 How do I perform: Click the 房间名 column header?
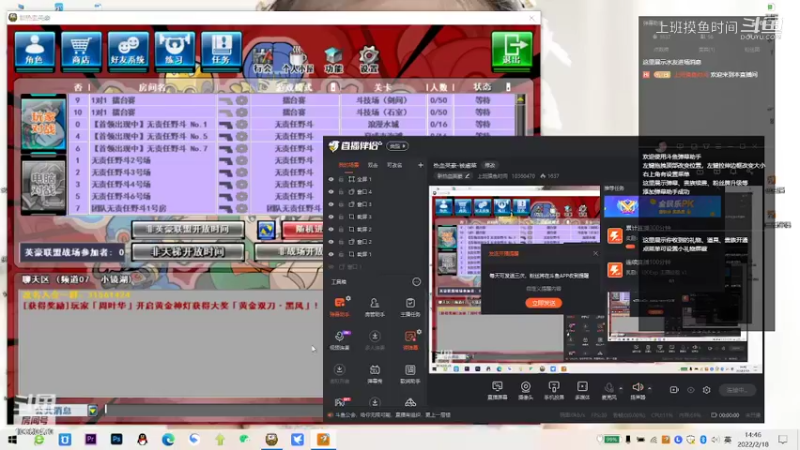point(152,87)
